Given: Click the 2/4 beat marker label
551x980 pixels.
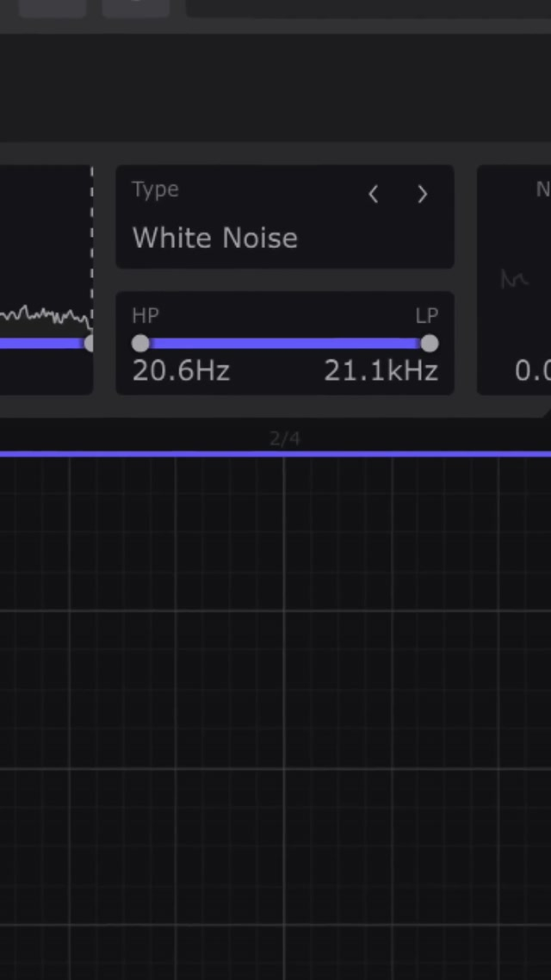Looking at the screenshot, I should tap(285, 439).
